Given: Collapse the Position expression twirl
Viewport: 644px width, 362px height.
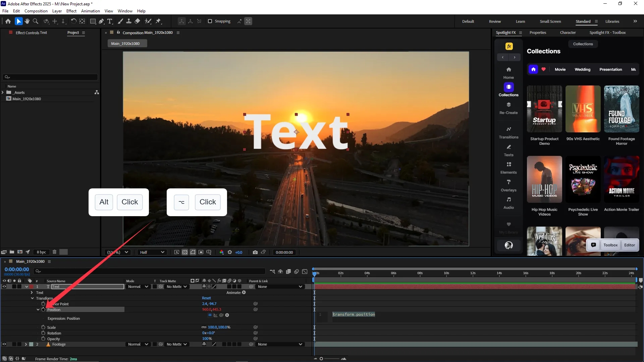Looking at the screenshot, I should click(x=38, y=310).
